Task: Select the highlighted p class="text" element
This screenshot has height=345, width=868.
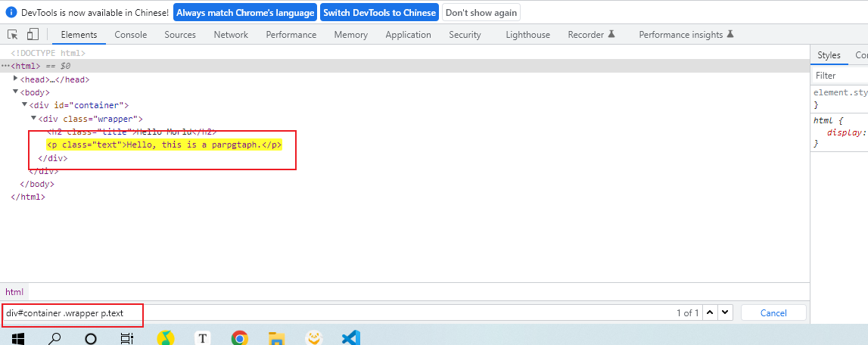Action: [164, 145]
